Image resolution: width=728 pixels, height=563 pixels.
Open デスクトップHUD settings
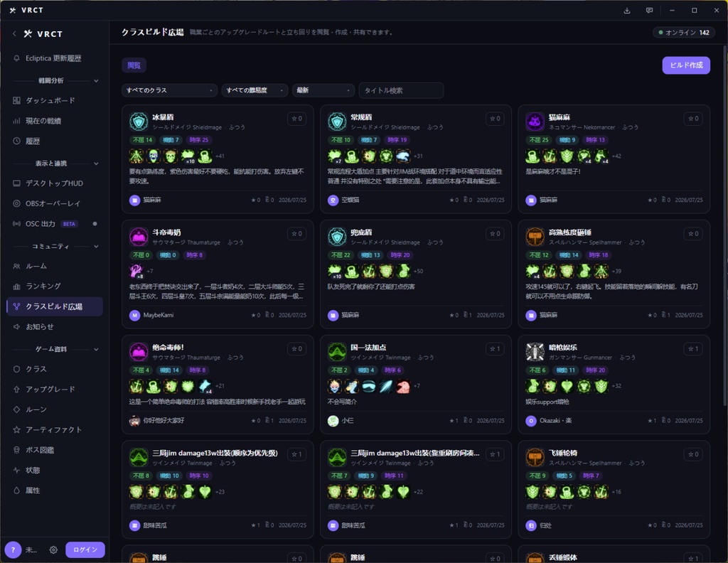pyautogui.click(x=54, y=183)
